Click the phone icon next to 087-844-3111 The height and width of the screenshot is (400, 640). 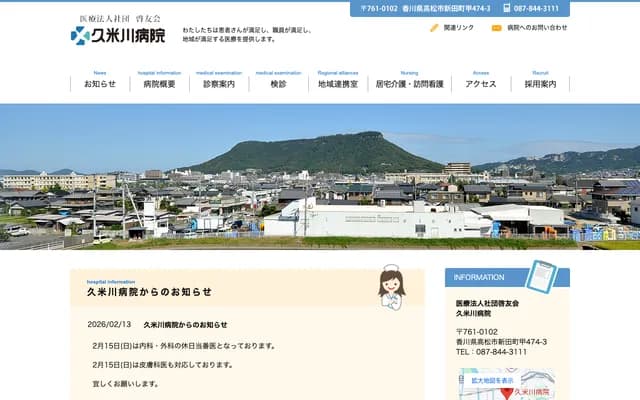[x=507, y=8]
